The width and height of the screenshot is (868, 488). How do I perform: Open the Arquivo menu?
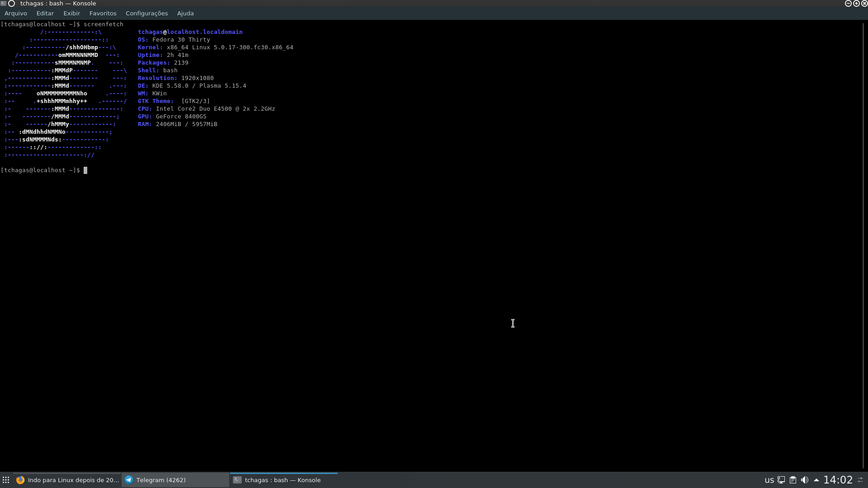tap(16, 13)
